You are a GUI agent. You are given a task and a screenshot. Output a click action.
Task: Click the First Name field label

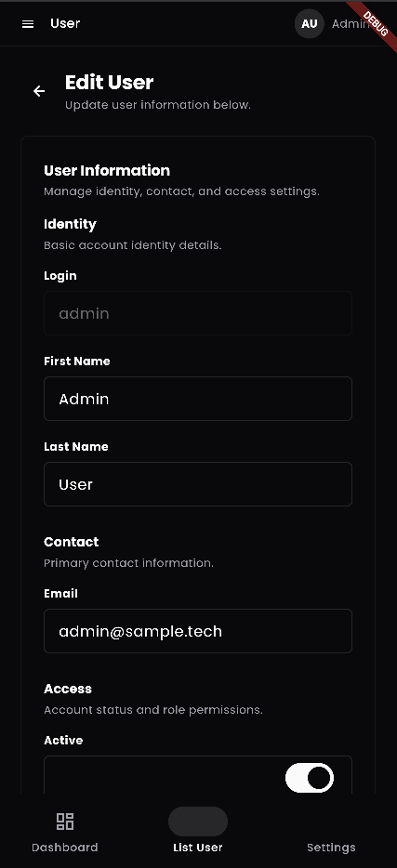[x=77, y=361]
